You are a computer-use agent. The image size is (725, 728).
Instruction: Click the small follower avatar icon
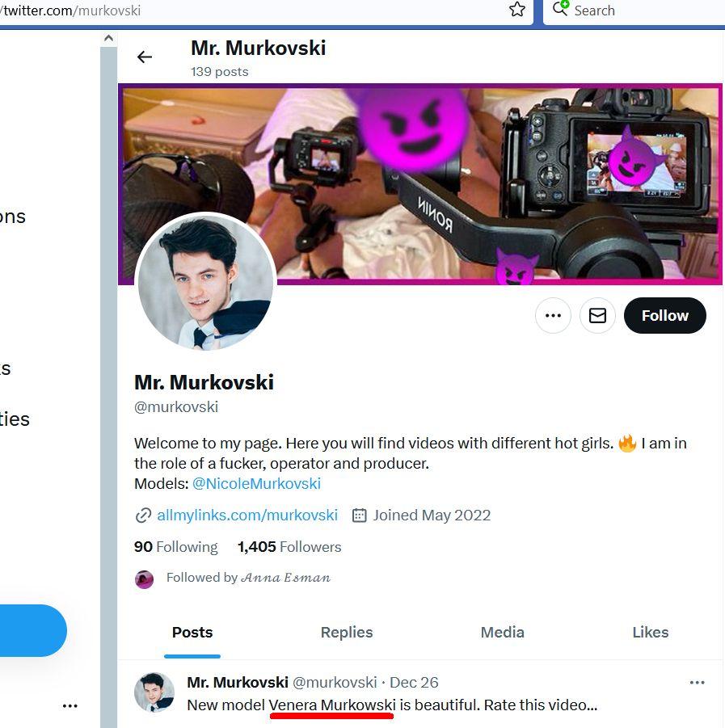click(145, 579)
